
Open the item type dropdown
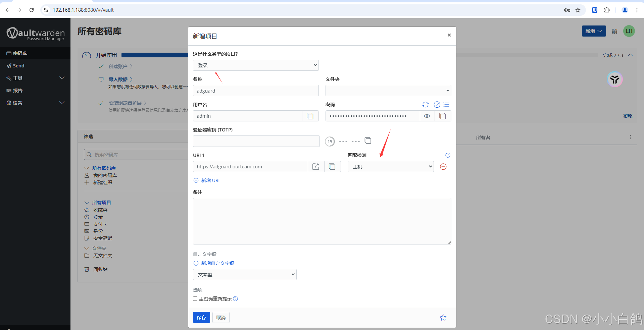(255, 65)
